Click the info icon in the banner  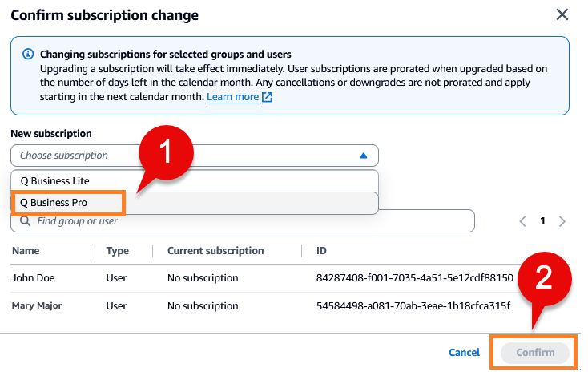click(28, 55)
